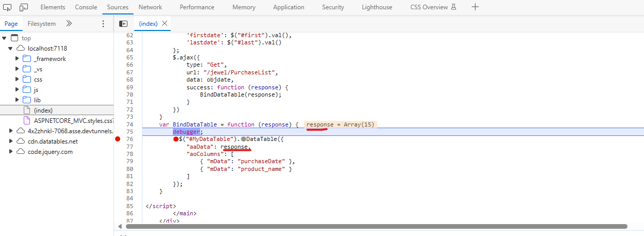This screenshot has width=644, height=236.
Task: Click the css folder icon
Action: pos(27,80)
